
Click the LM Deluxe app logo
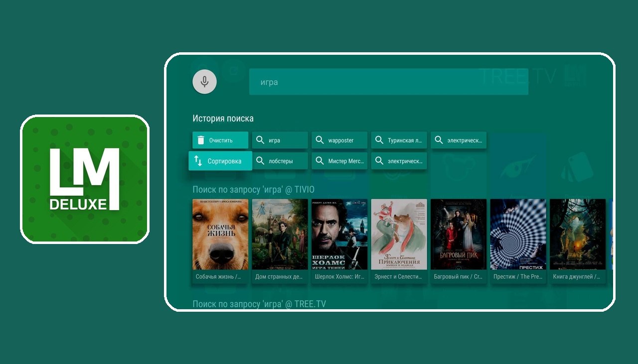click(x=85, y=179)
